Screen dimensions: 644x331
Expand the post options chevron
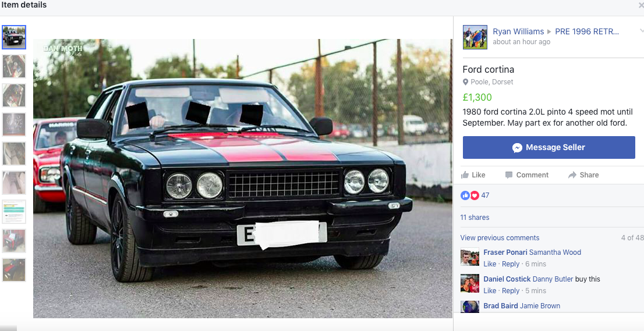click(641, 31)
